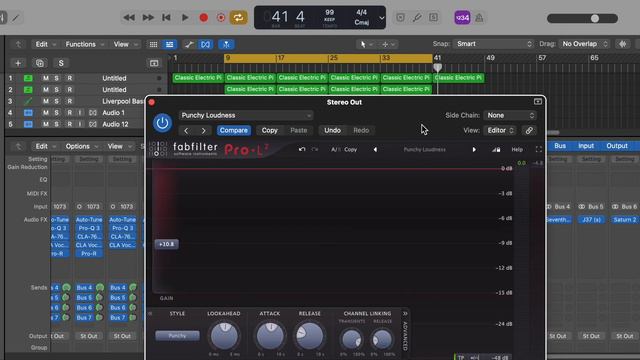Click the rewind transport button
This screenshot has width=640, height=360.
tap(129, 18)
